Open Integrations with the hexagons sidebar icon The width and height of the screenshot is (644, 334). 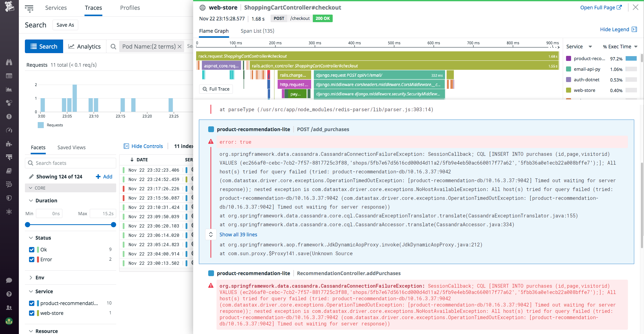tap(9, 103)
